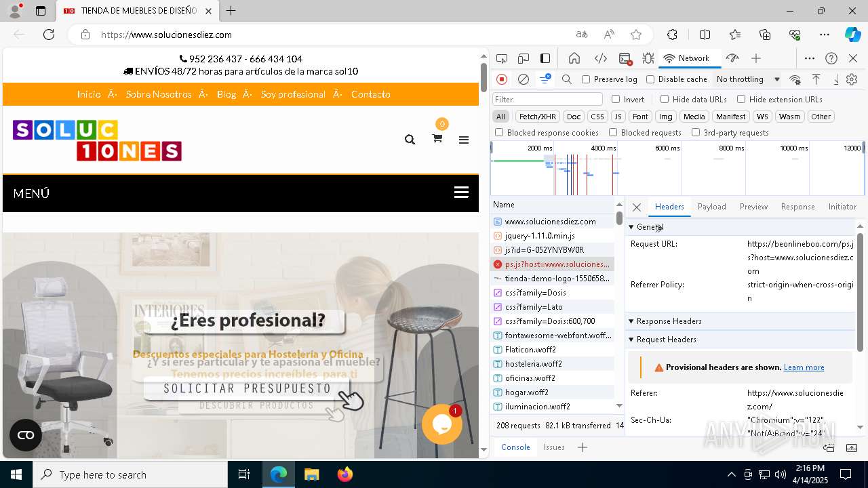Open the shopping cart icon

coord(437,138)
